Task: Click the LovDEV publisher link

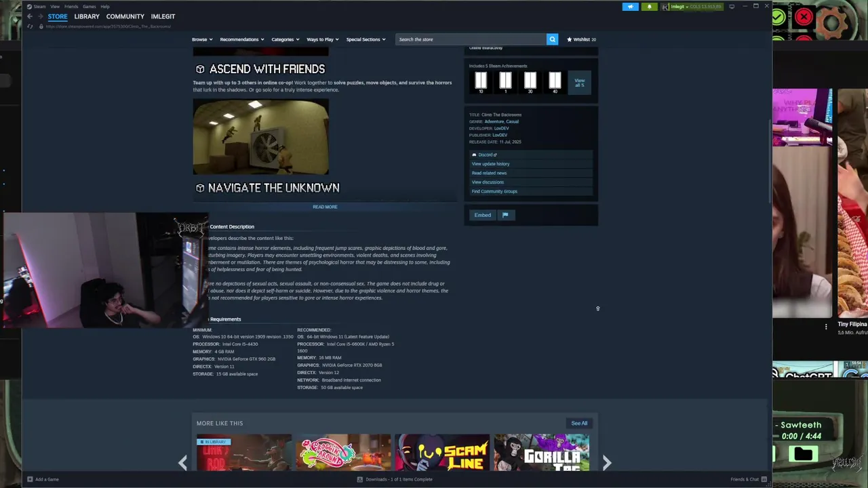Action: (x=500, y=135)
